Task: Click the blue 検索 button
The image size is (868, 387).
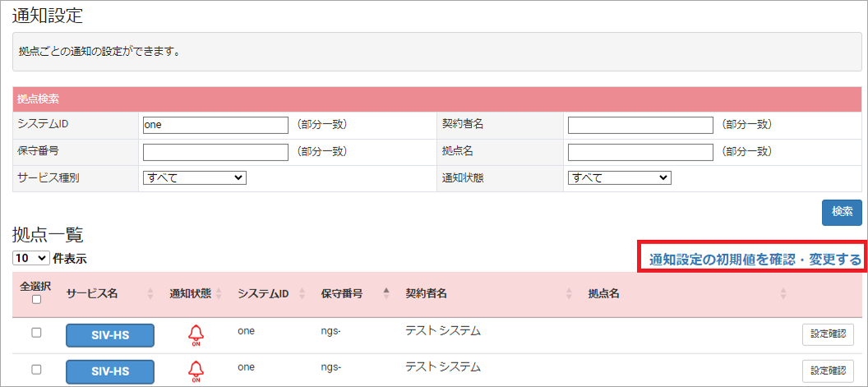Action: 842,213
